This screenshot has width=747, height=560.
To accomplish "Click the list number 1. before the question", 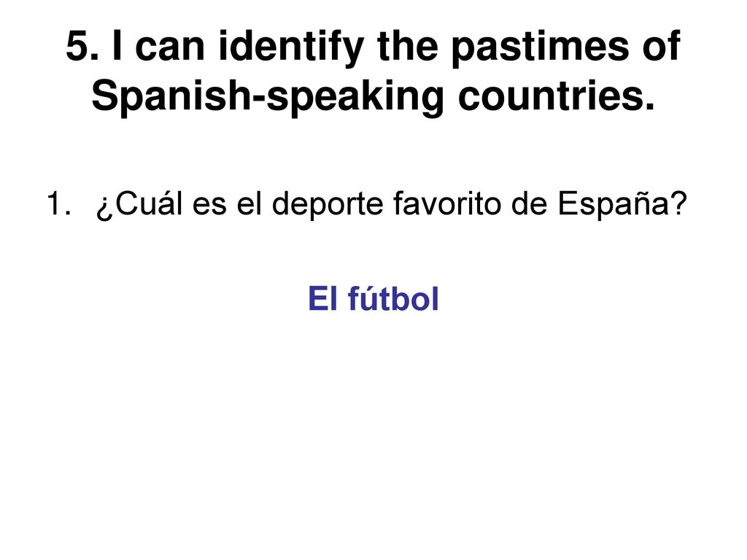I will [x=59, y=203].
